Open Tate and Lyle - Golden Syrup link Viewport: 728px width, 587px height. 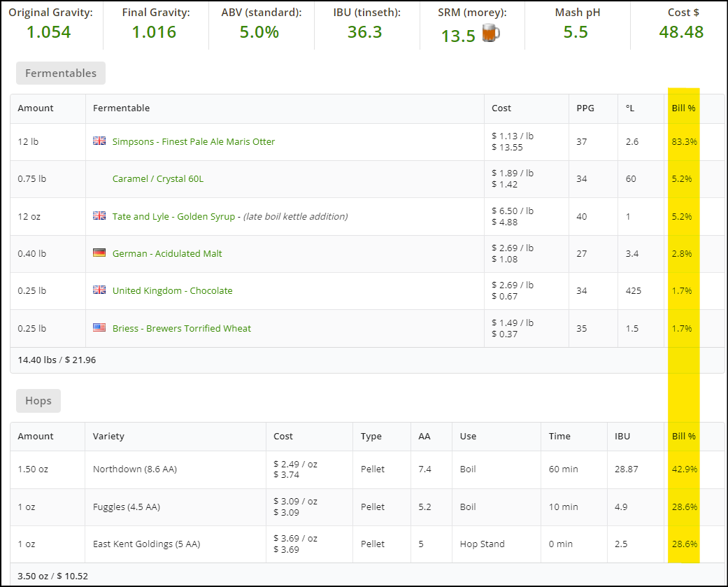click(x=173, y=216)
